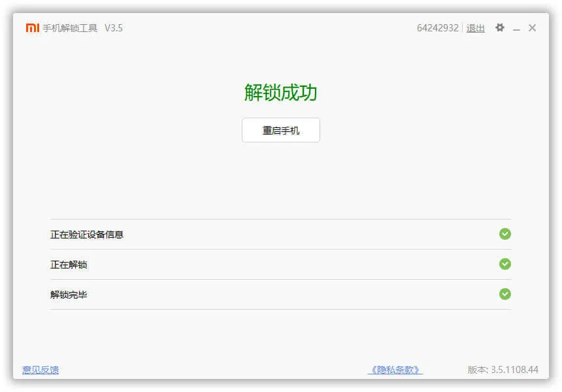Screen dimensions: 562x392
Task: Click green checkmark beside 正在验证设备信息
Action: pos(504,234)
